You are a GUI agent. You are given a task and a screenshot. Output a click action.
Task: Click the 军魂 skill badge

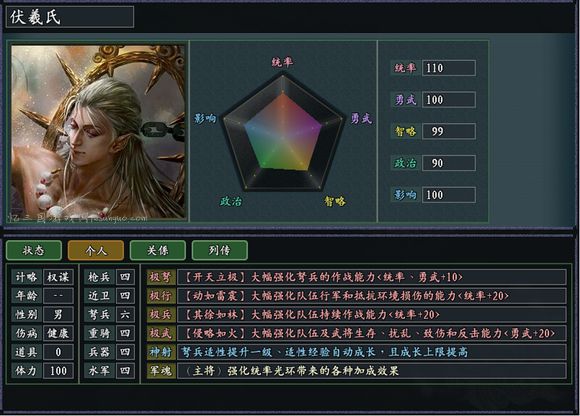[x=161, y=371]
